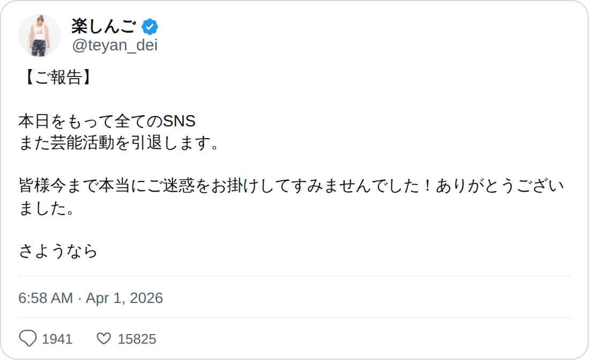
Task: Click the trailing ました。 text line
Action: 45,208
